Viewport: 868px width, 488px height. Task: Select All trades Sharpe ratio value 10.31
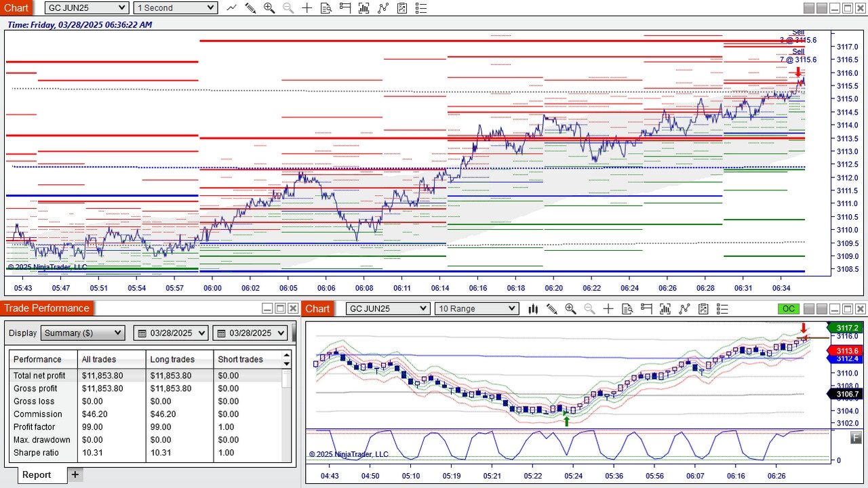coord(92,453)
